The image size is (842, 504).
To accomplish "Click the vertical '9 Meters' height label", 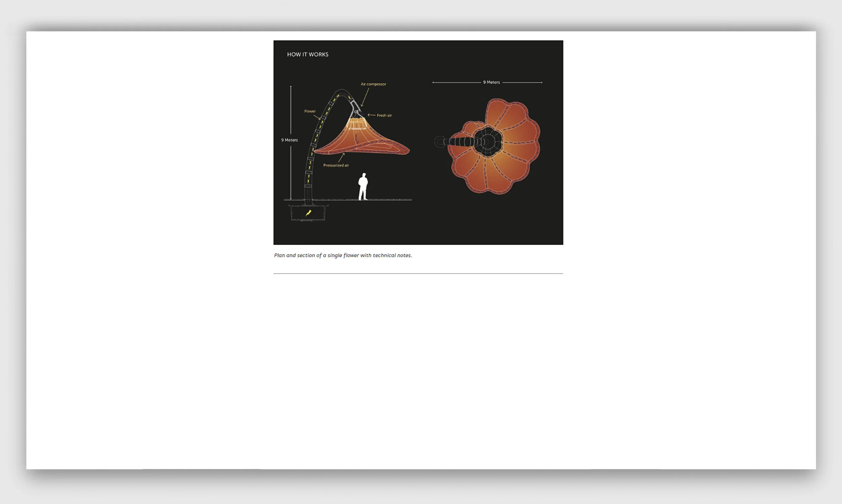I will (289, 140).
